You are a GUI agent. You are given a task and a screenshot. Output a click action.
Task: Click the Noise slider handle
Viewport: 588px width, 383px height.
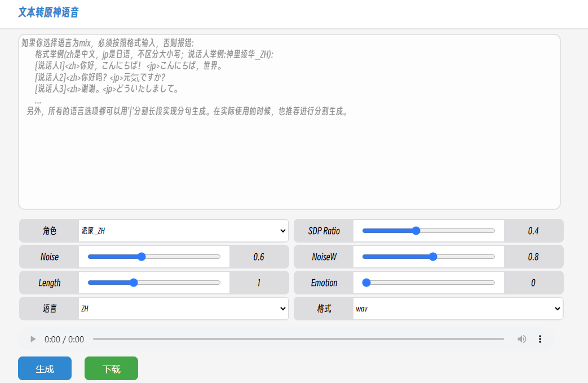pos(142,257)
